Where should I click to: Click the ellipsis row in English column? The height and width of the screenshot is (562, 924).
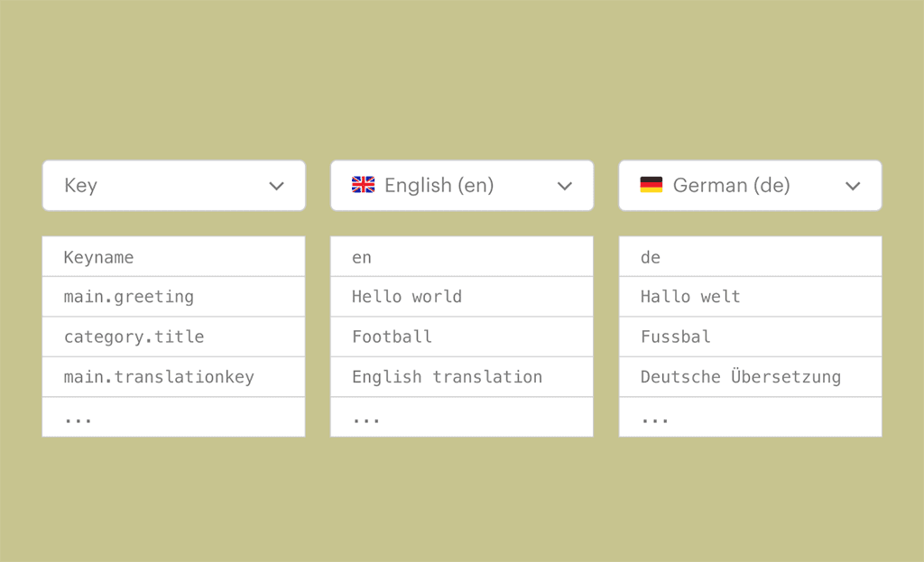pyautogui.click(x=461, y=417)
